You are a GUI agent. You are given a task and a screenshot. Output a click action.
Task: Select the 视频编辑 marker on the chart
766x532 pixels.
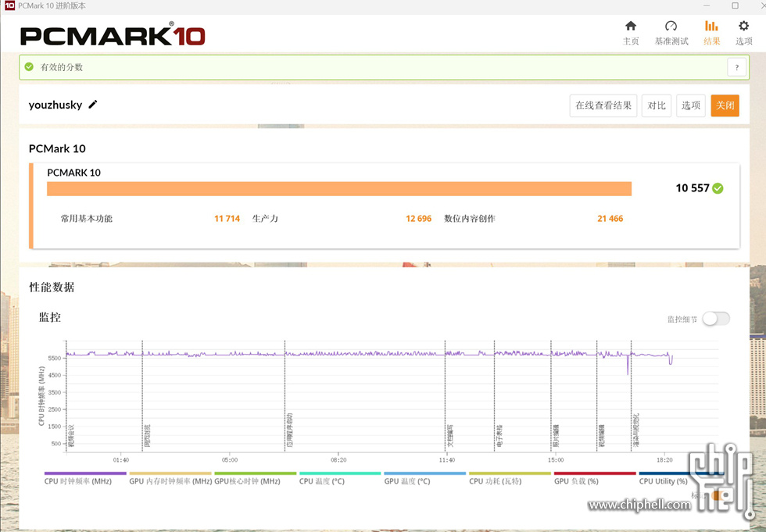pos(602,436)
